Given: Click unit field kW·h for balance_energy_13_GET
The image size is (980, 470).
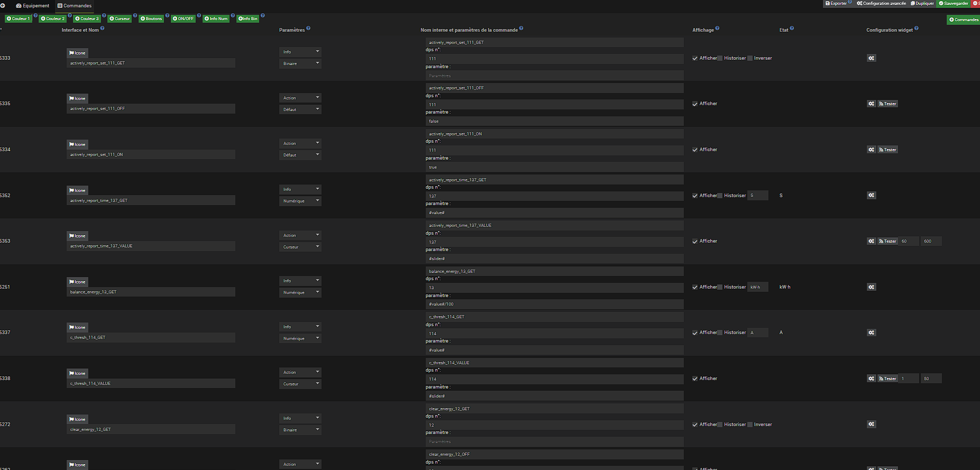Looking at the screenshot, I should click(x=758, y=287).
